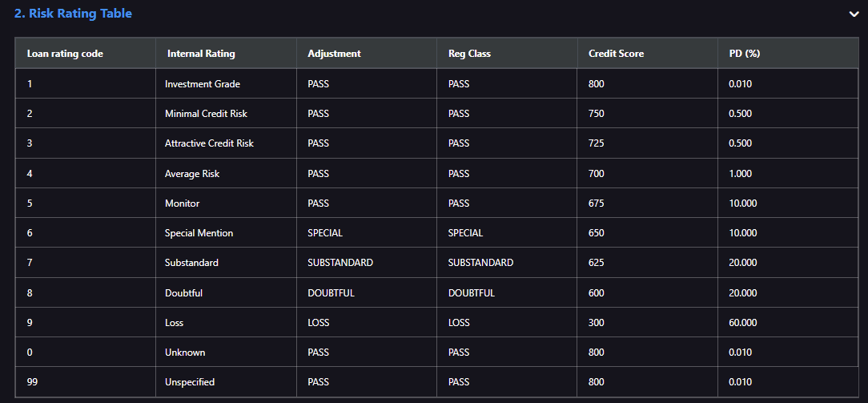Select the 'Attractive Credit Risk' cell
This screenshot has height=403, width=868.
point(226,143)
